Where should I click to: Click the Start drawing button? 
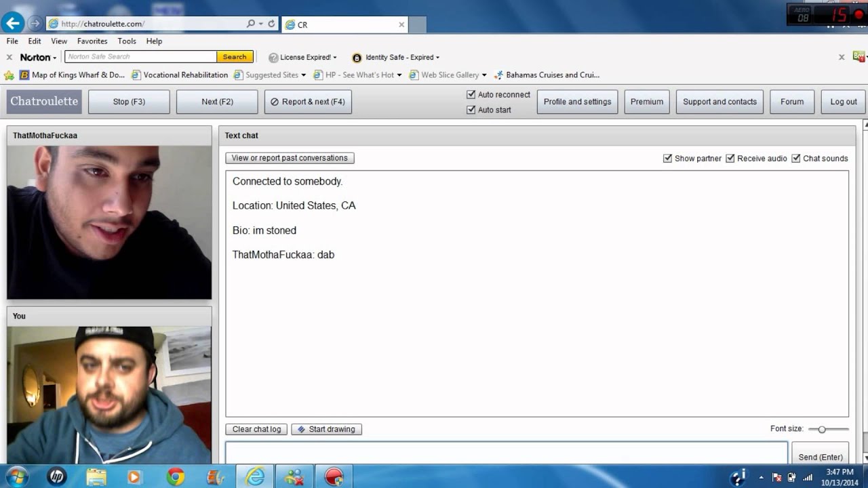pos(326,429)
